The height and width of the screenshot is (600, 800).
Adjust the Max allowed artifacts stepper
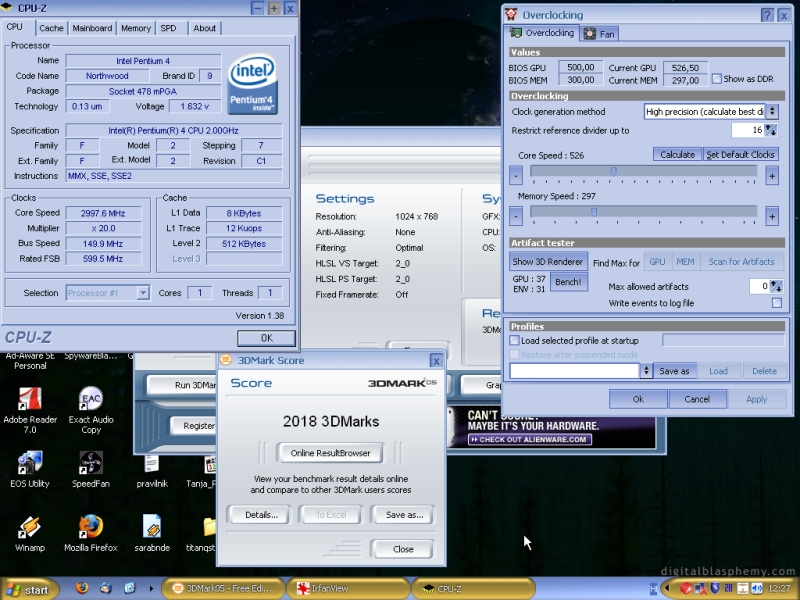click(x=776, y=286)
